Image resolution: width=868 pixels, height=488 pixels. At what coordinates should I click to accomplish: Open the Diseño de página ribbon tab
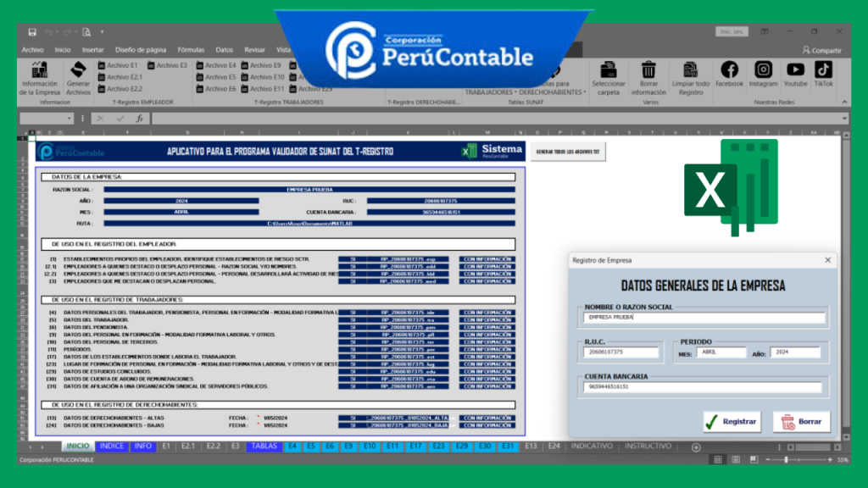coord(141,50)
